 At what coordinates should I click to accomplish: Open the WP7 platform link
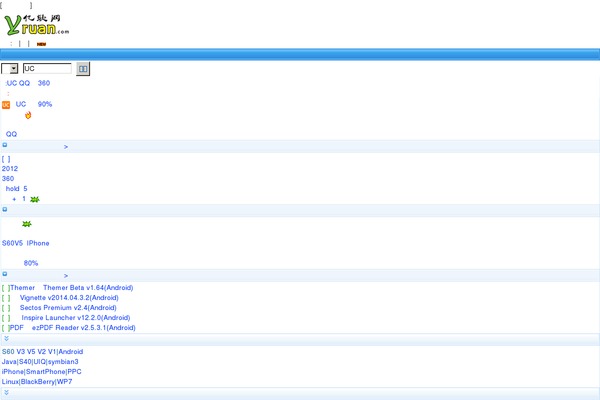pyautogui.click(x=65, y=381)
